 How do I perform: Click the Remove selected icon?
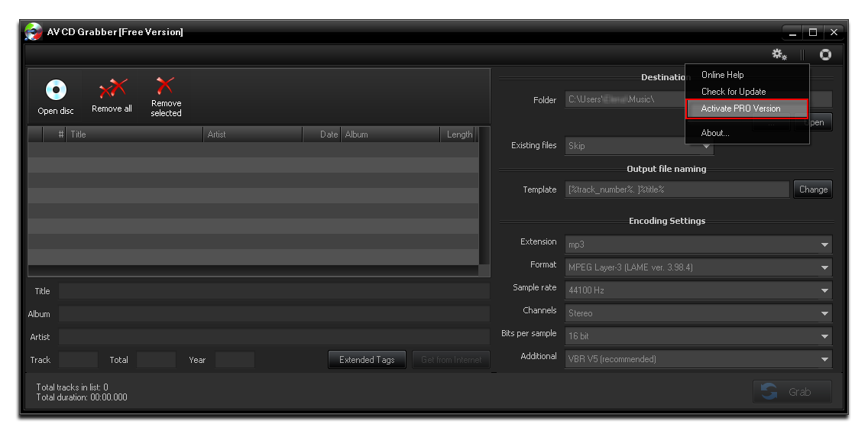[166, 86]
